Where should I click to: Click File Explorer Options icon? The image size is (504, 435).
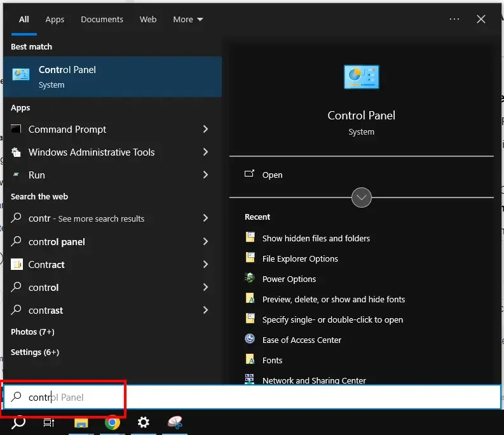coord(250,257)
